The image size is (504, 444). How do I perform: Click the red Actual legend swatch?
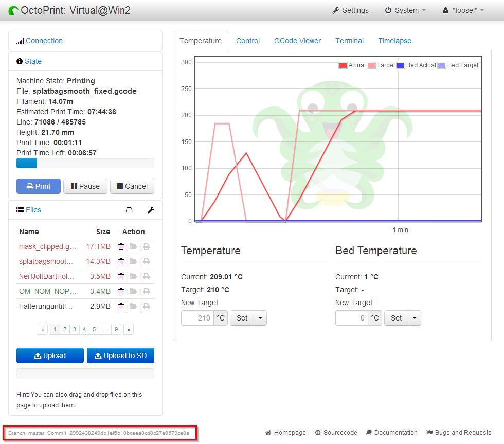(343, 65)
